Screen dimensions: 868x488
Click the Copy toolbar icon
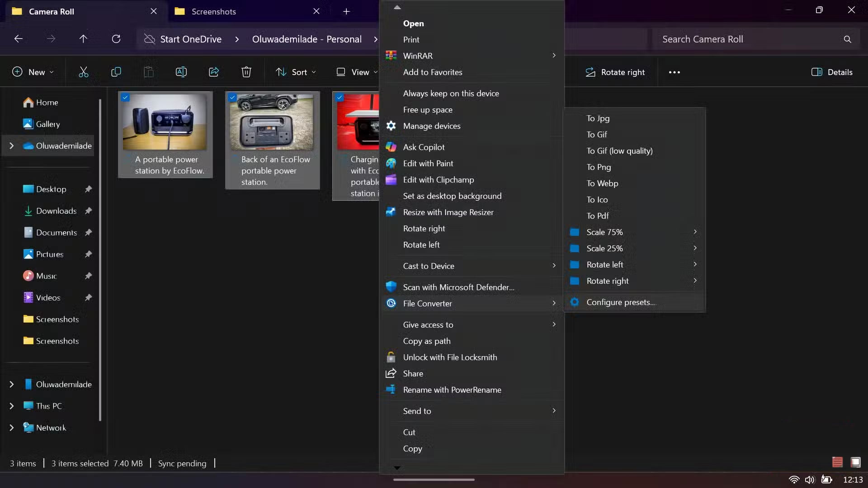click(116, 72)
